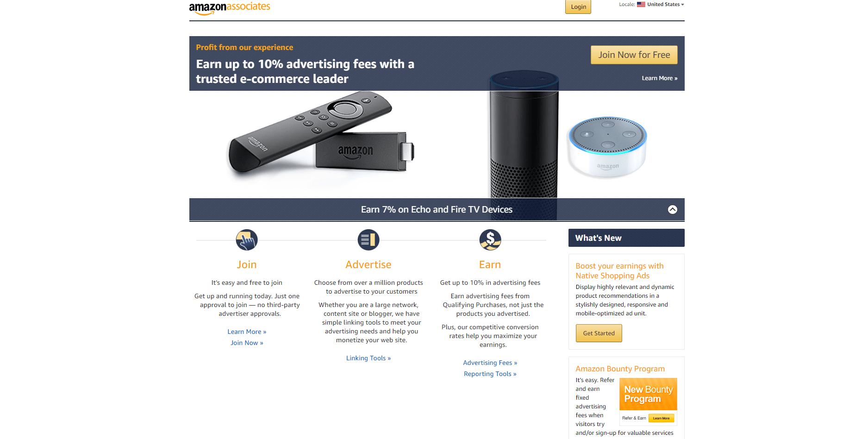Collapse the banner using the chevron-up icon
This screenshot has width=868, height=439.
[x=673, y=209]
